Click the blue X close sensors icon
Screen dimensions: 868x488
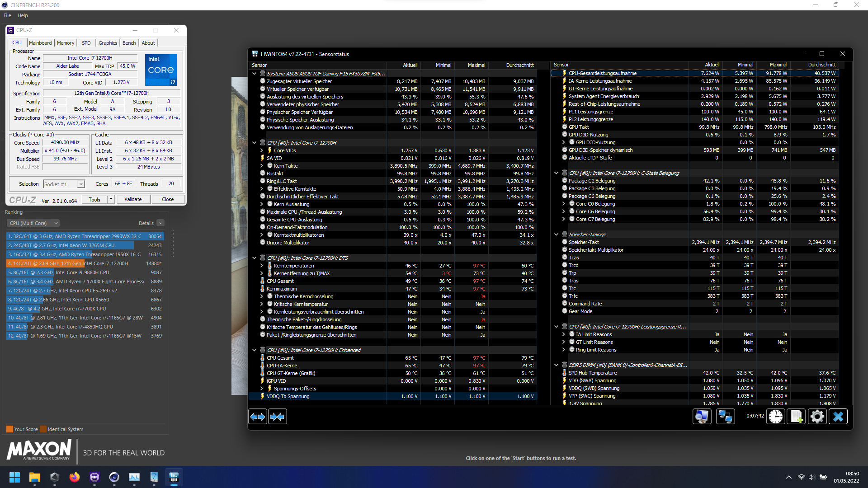pos(838,417)
